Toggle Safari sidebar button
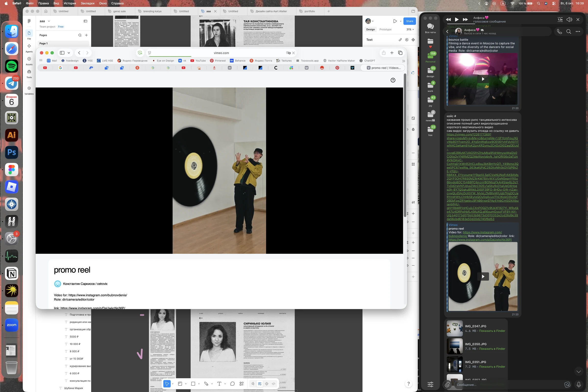Image resolution: width=588 pixels, height=392 pixels. tap(62, 53)
